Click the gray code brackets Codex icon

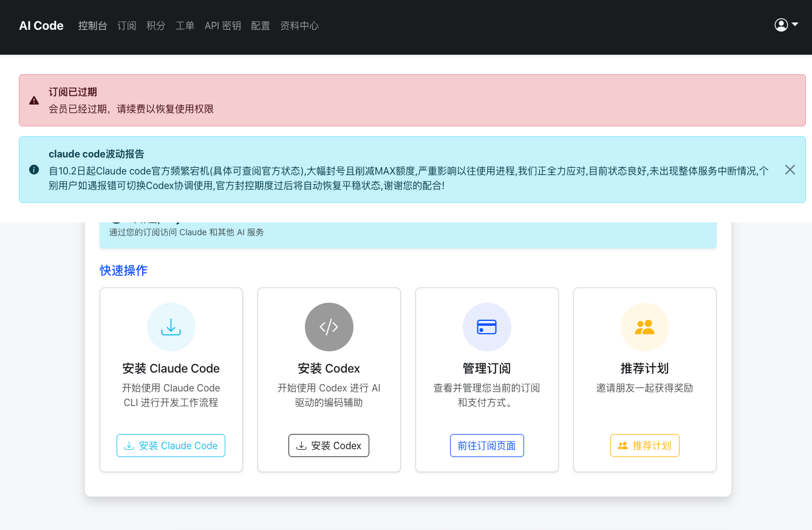tap(329, 327)
